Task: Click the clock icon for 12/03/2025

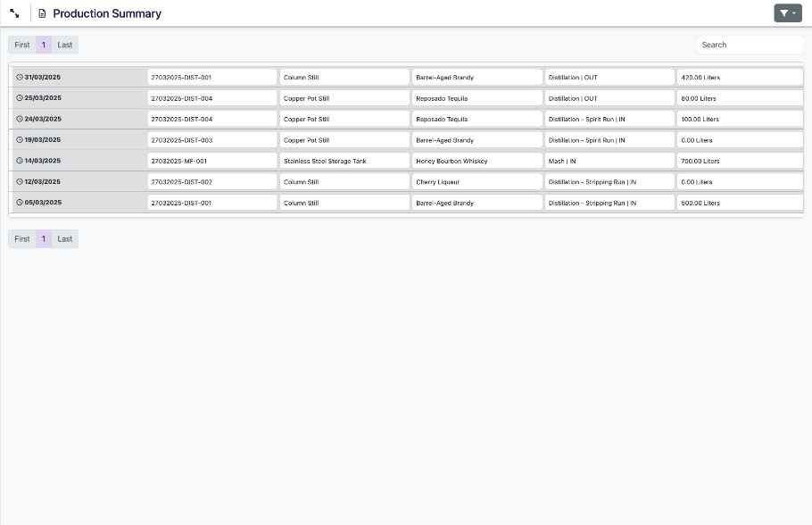Action: click(x=20, y=182)
